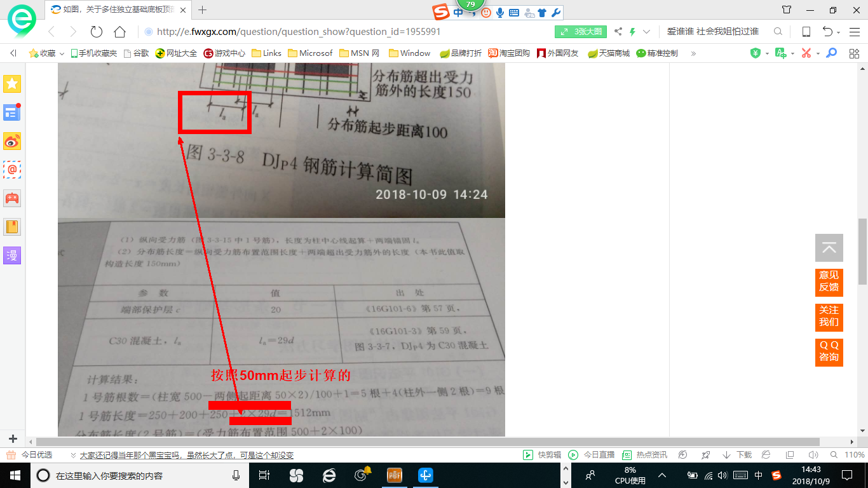Open the 天猫商城 bookmark
The image size is (868, 488).
(x=609, y=53)
